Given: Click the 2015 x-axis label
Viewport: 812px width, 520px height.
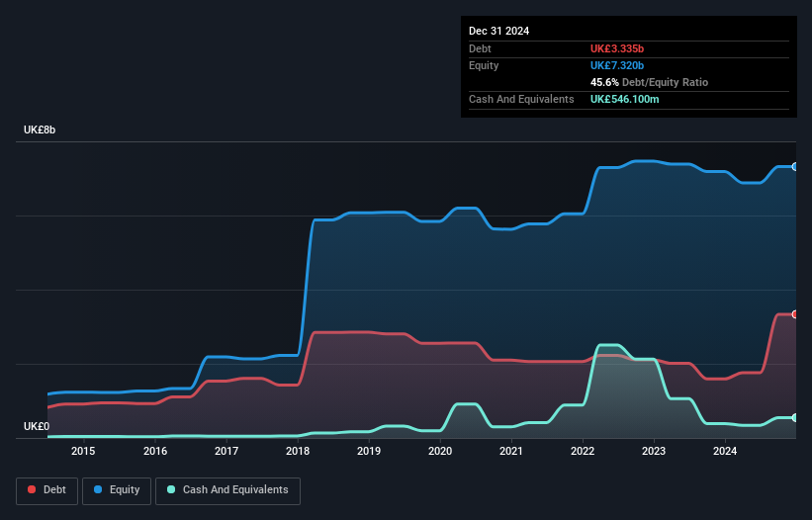Looking at the screenshot, I should tap(83, 451).
